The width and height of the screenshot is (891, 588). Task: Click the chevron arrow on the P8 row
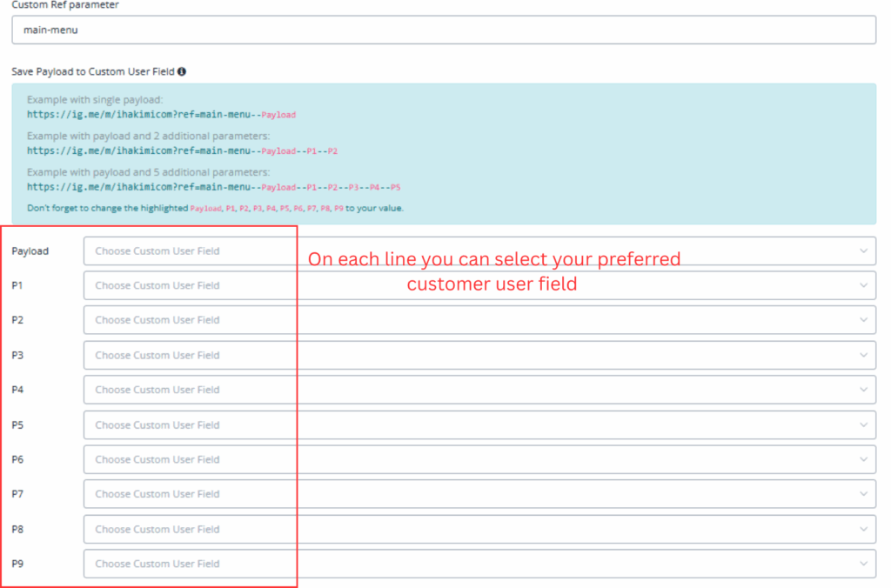click(x=863, y=529)
